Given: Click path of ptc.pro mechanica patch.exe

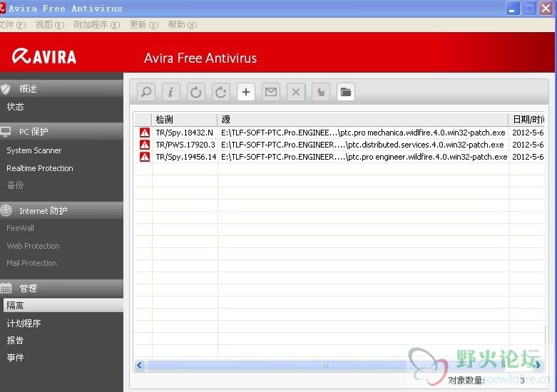Looking at the screenshot, I should pyautogui.click(x=363, y=133).
